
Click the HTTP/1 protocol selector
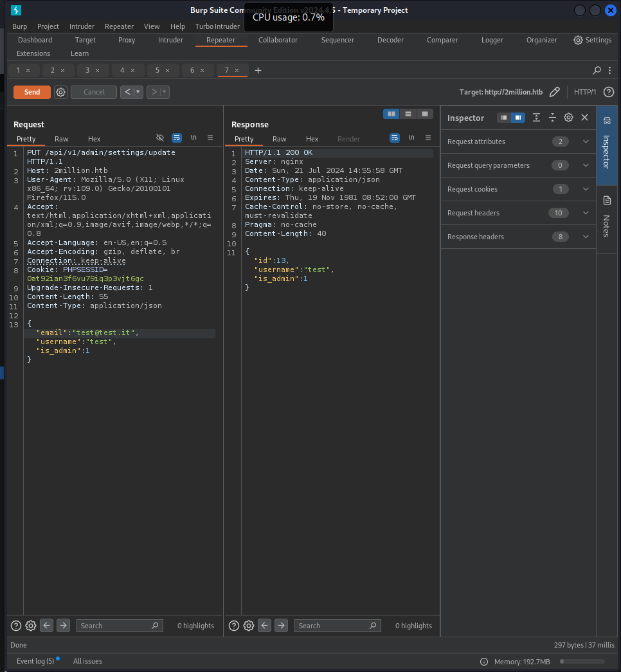coord(585,92)
